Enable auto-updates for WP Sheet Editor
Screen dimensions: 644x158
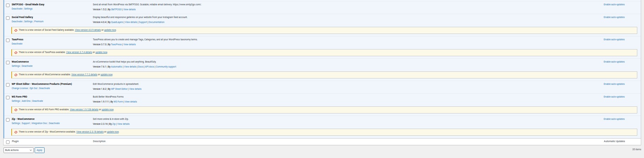614,84
